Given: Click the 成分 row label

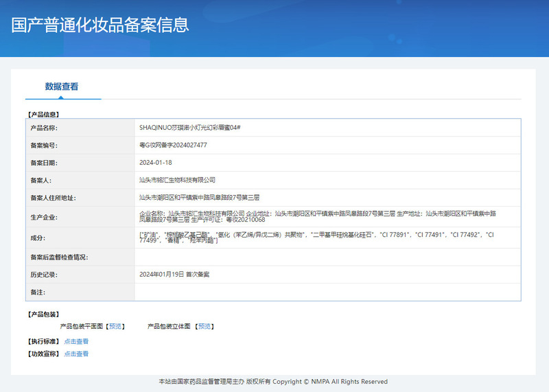Looking at the screenshot, I should 38,238.
